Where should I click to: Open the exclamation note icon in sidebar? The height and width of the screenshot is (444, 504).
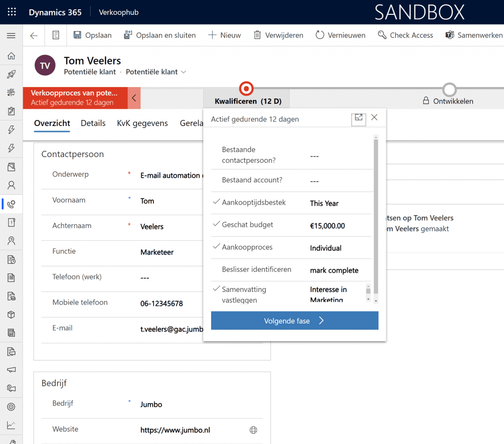[x=11, y=222]
